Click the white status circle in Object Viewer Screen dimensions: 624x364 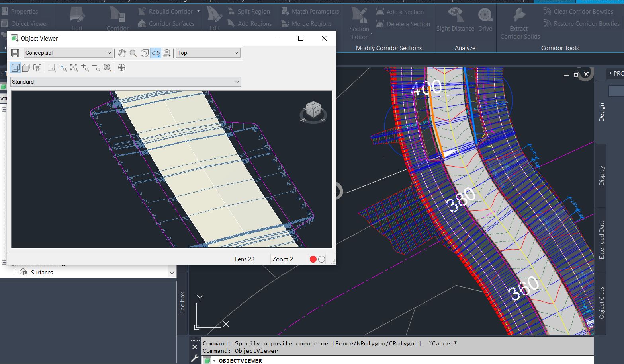(322, 259)
